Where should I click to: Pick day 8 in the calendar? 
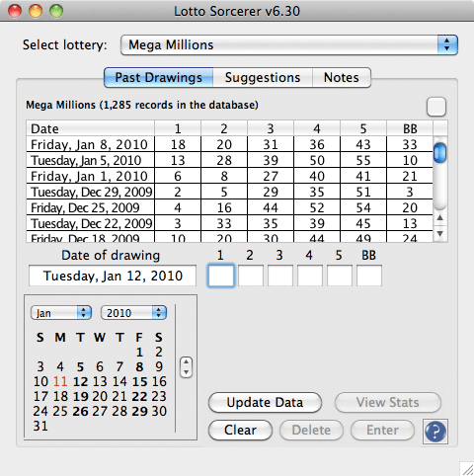coord(139,367)
